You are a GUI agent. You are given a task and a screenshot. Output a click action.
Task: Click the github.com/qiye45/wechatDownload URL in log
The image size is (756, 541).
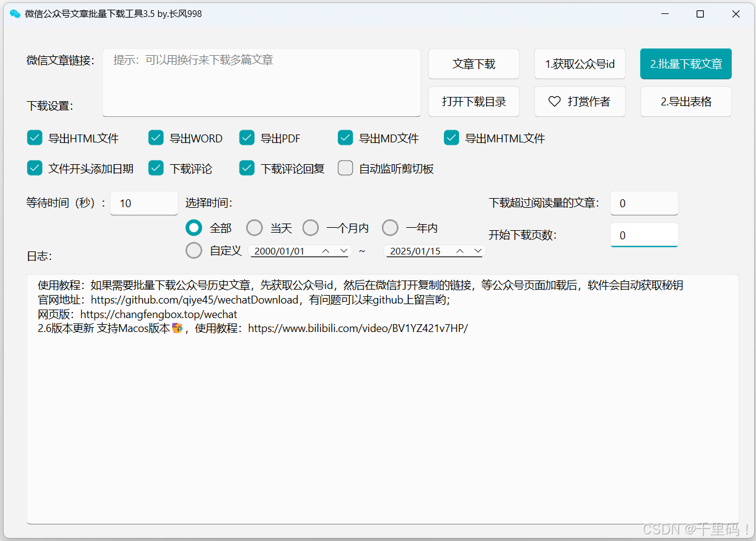pos(195,300)
